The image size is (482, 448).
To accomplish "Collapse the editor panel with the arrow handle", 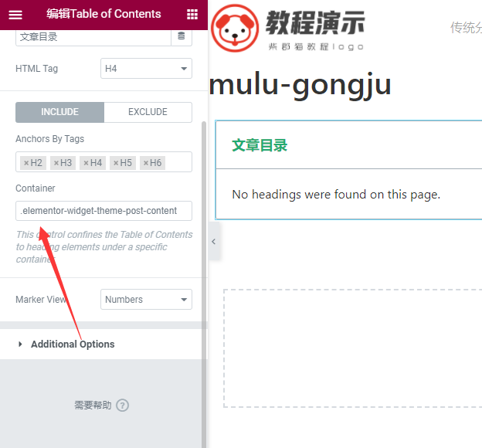I will pyautogui.click(x=214, y=241).
